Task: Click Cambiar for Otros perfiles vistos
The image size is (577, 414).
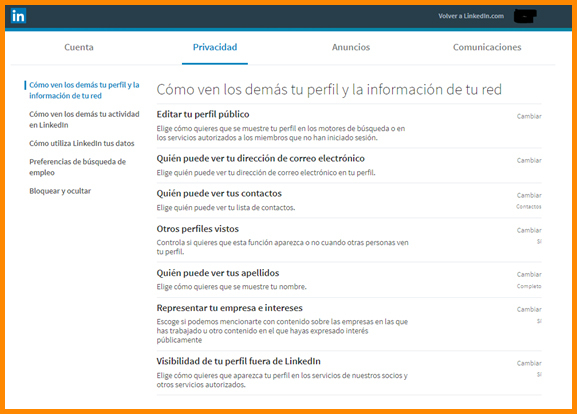Action: pyautogui.click(x=529, y=230)
